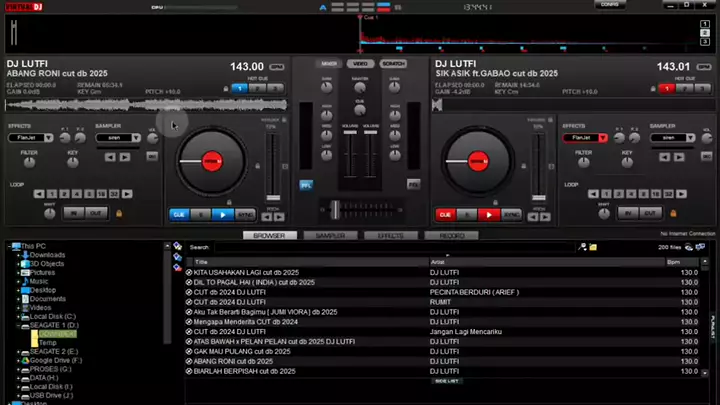Toggle left channel PFL headphone cue
This screenshot has width=720, height=405.
coord(306,184)
